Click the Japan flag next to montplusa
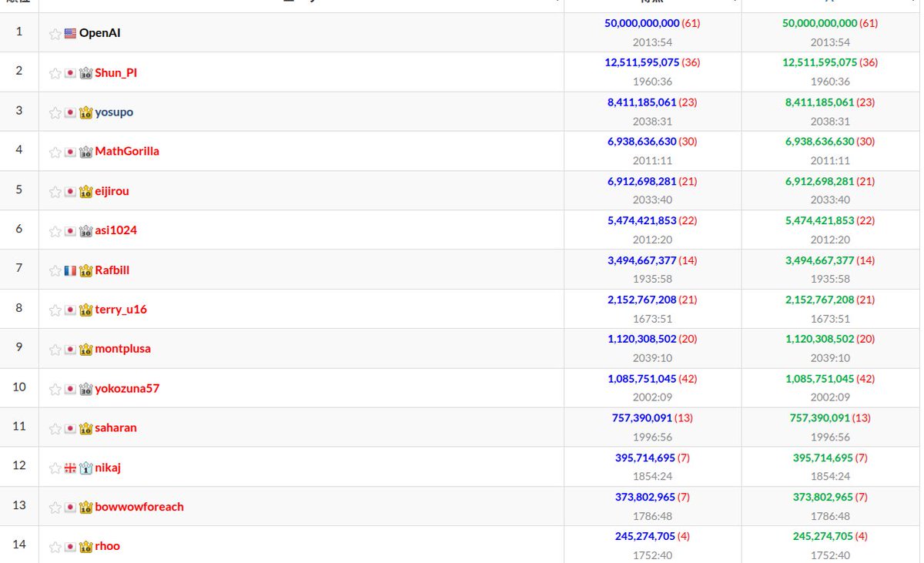The width and height of the screenshot is (924, 563). tap(70, 350)
